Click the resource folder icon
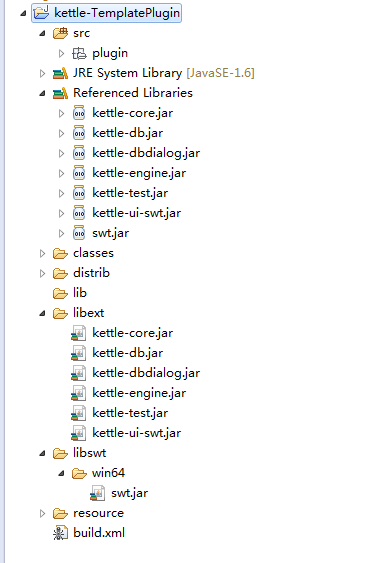This screenshot has width=385, height=563. 60,513
